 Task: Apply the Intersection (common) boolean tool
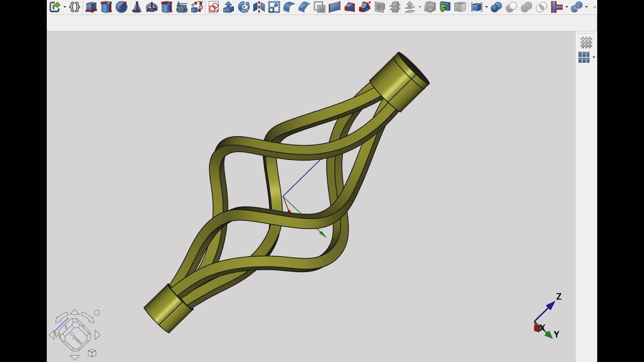[541, 7]
